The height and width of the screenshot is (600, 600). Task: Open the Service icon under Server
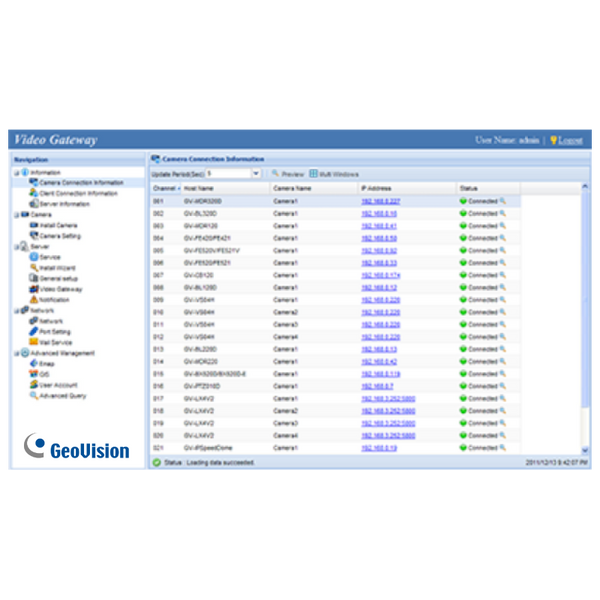coord(34,257)
